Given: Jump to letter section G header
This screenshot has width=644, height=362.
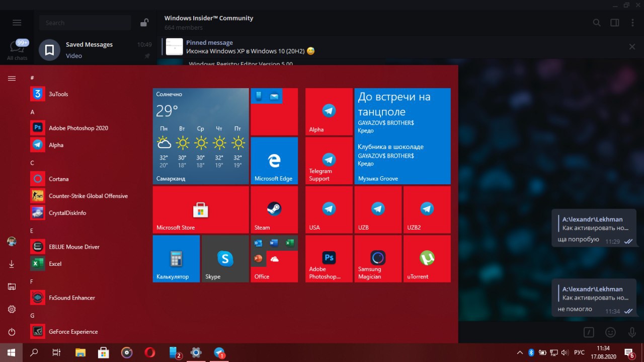Looking at the screenshot, I should [x=32, y=316].
